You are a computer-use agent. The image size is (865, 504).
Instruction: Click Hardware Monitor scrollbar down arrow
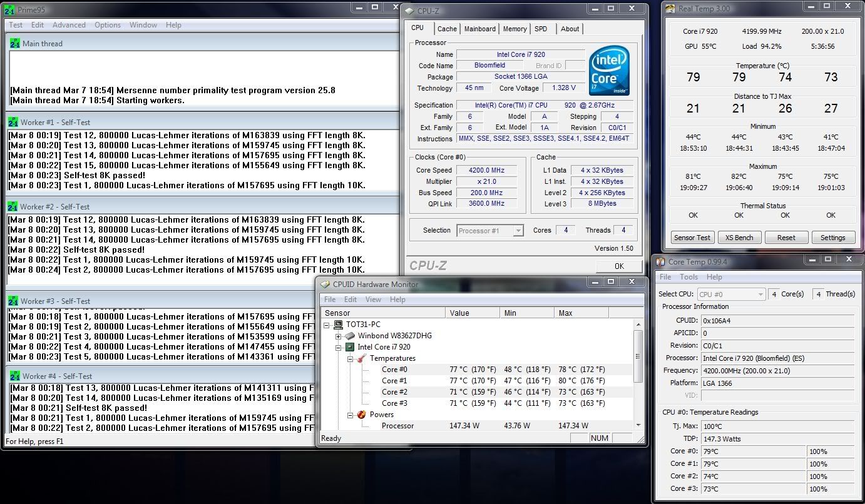(638, 425)
